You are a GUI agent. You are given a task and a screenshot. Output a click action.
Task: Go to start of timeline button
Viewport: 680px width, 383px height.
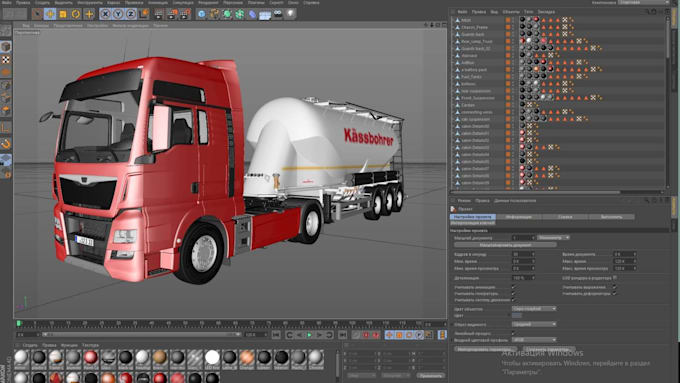click(276, 335)
